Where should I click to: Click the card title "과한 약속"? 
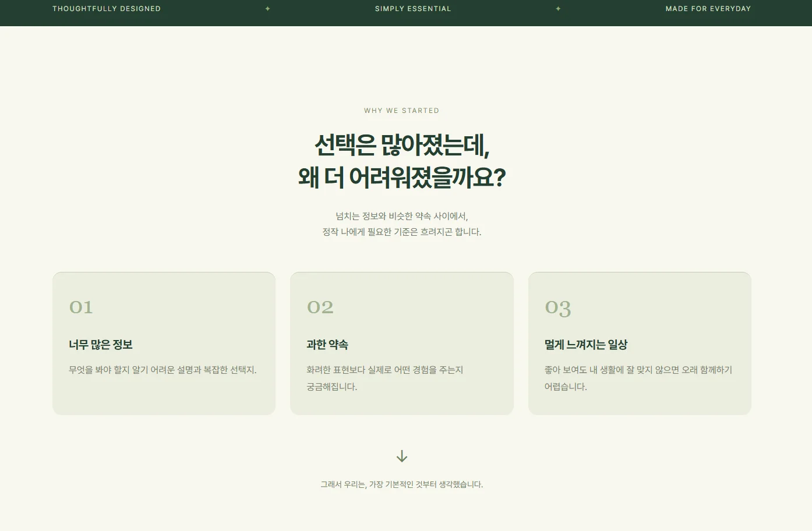tap(327, 345)
